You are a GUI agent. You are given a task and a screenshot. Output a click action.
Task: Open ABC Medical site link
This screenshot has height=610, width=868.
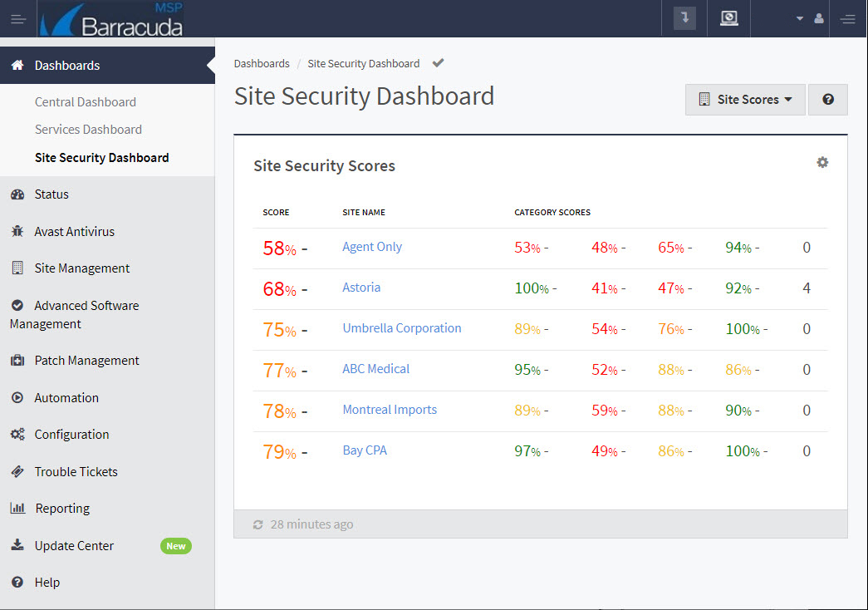[x=376, y=369]
